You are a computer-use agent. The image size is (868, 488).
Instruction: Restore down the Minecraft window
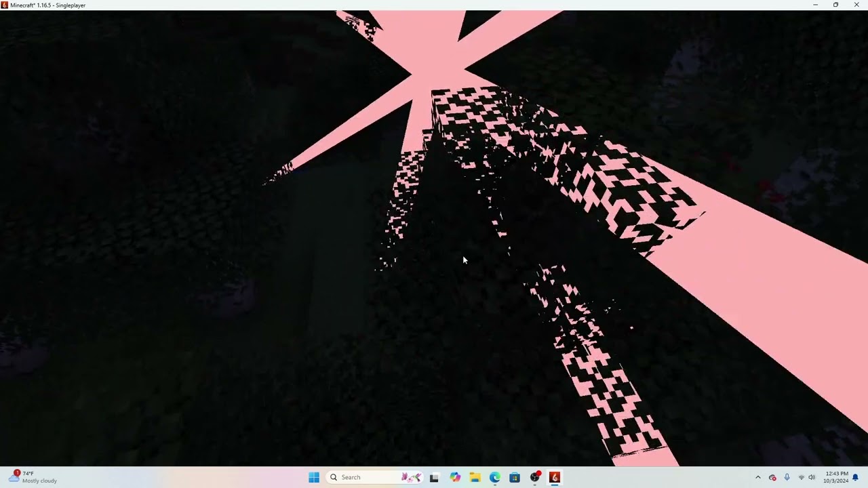835,5
